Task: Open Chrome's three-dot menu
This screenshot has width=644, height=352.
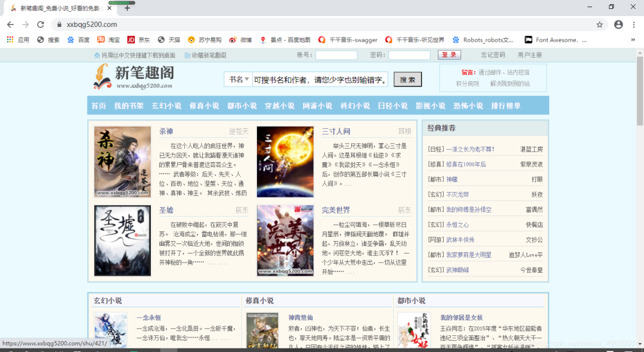Action: 634,24
